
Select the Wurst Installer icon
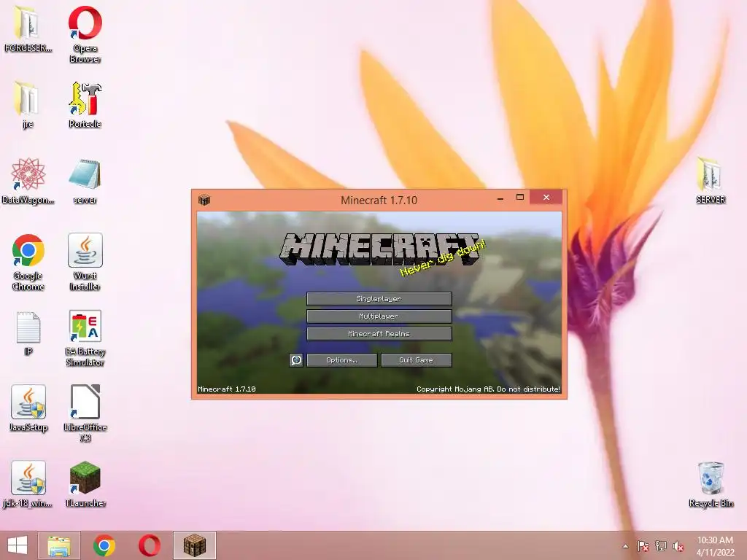[85, 262]
